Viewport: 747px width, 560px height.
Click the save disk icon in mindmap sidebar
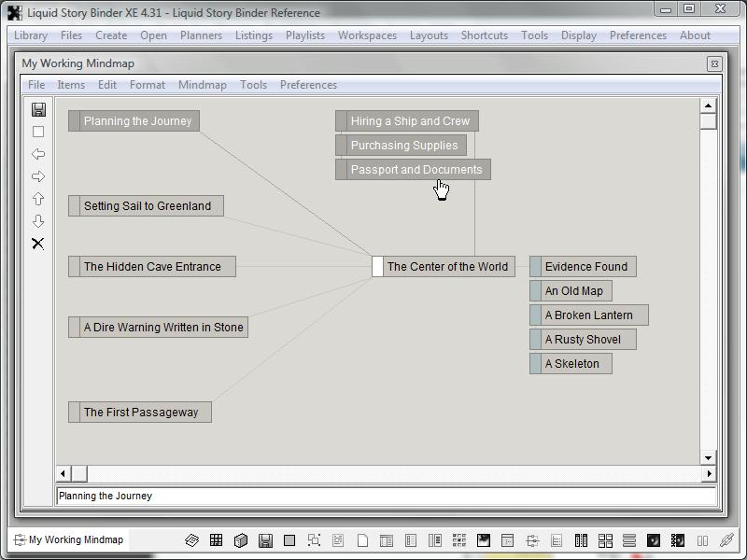(x=38, y=109)
